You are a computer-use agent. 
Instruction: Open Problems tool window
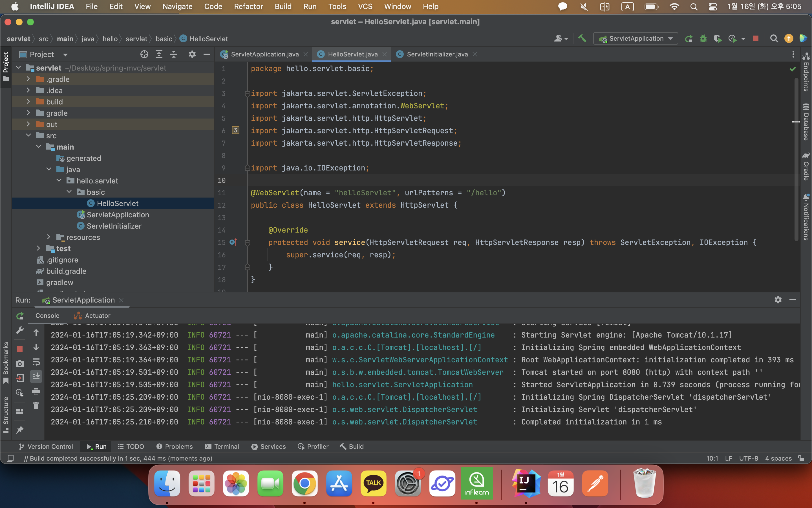pyautogui.click(x=175, y=446)
